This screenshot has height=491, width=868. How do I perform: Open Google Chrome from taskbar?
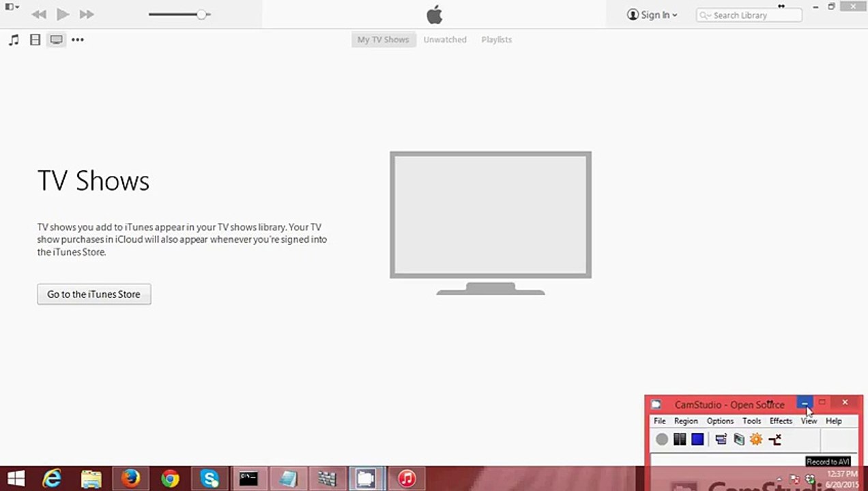[170, 479]
